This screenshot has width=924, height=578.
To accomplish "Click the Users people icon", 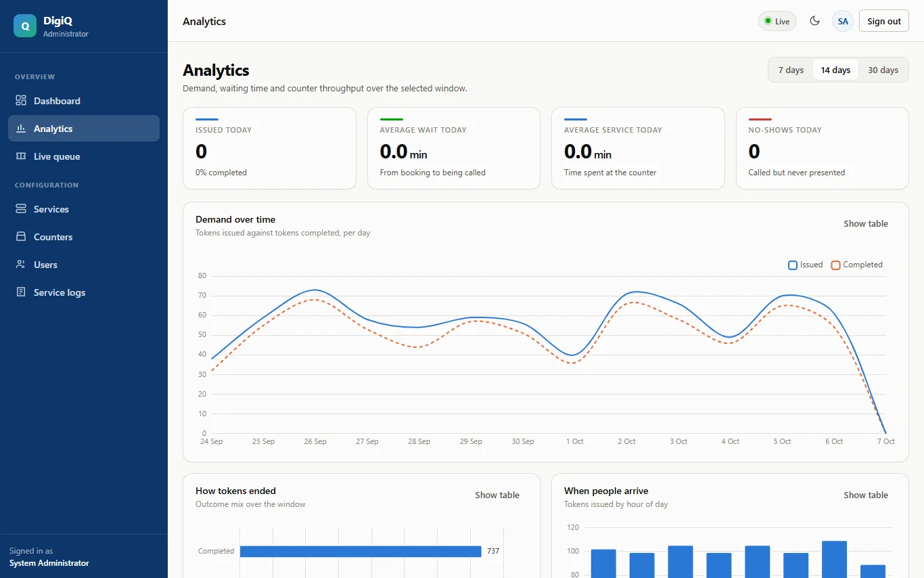I will 21,265.
